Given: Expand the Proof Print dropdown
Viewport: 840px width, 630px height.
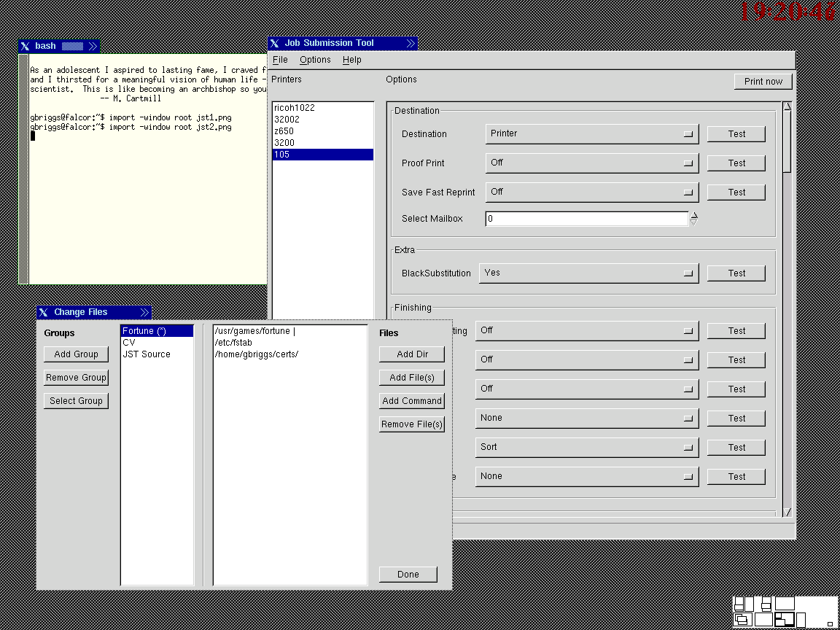Looking at the screenshot, I should tap(591, 163).
